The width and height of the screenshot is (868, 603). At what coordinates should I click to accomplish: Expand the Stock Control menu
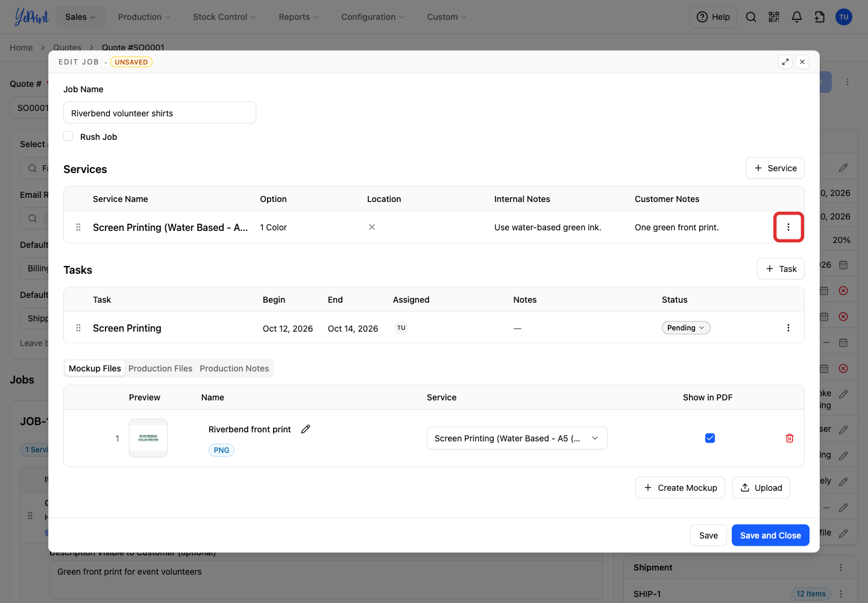[x=224, y=17]
